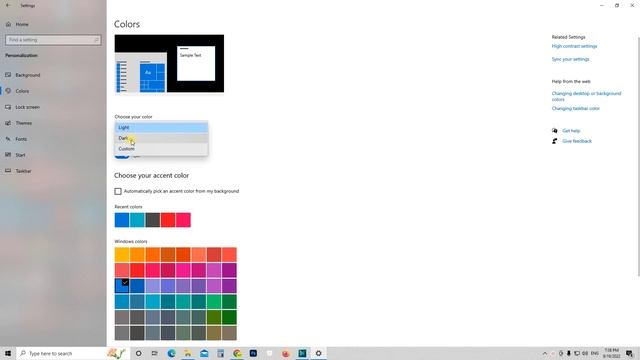Open the notification center icon
Viewport: 640px width, 360px height.
tap(629, 353)
